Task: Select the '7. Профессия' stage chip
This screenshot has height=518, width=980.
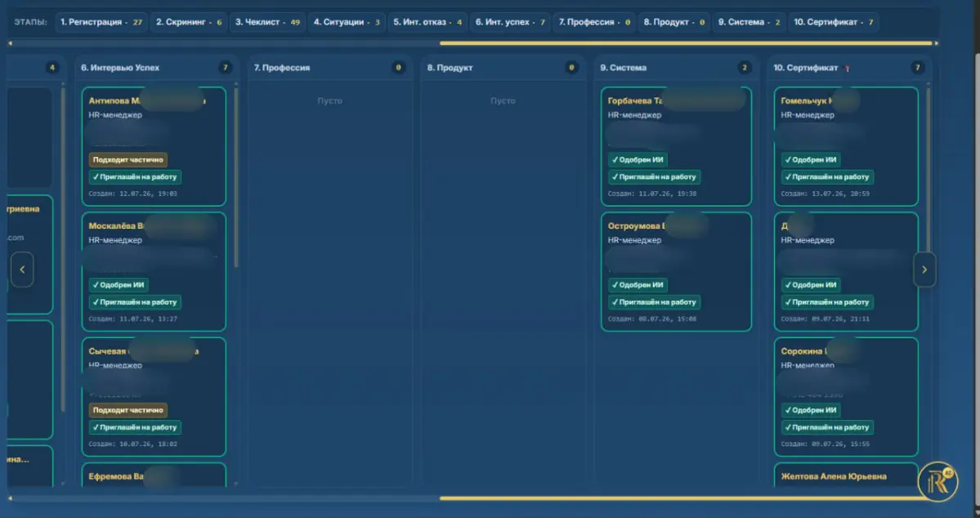Action: pos(594,22)
